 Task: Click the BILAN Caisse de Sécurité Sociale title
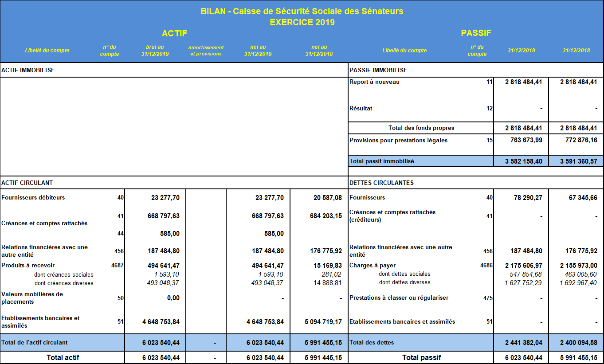coord(302,11)
